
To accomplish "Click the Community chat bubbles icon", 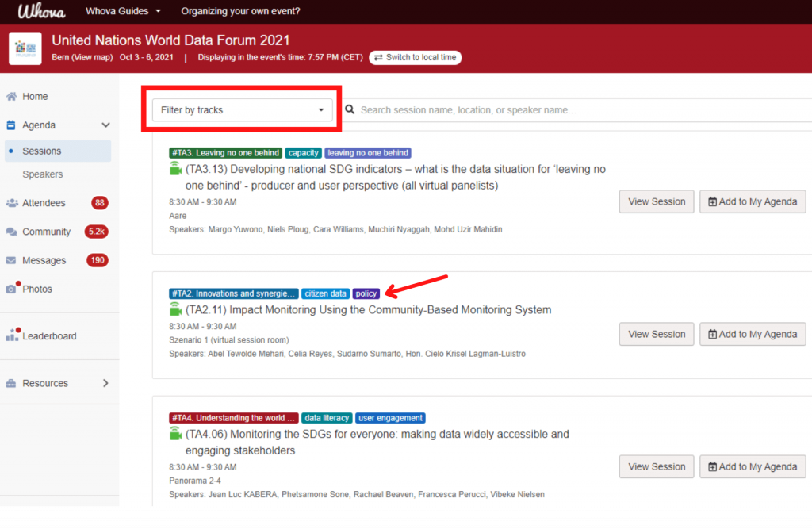I will [x=12, y=232].
